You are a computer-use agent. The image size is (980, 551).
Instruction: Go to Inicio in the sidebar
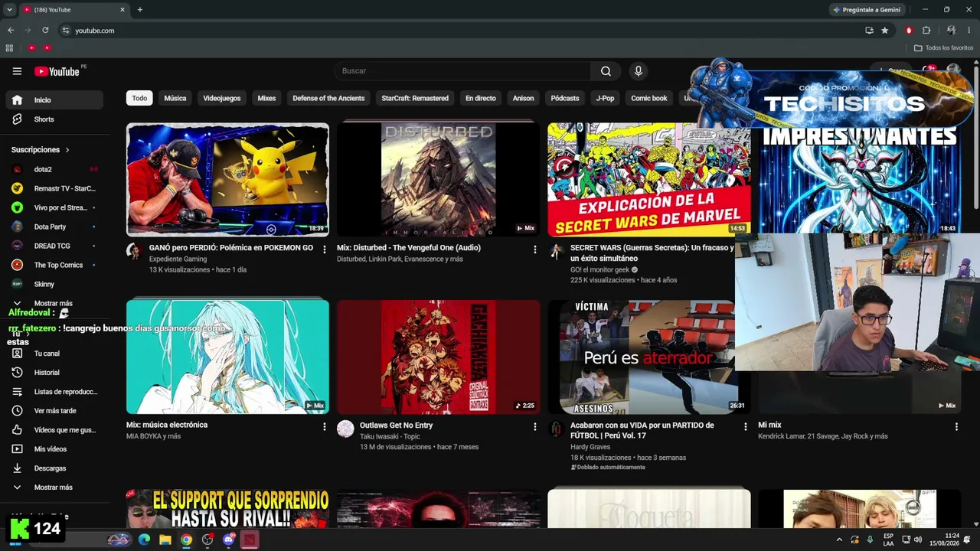(x=54, y=100)
